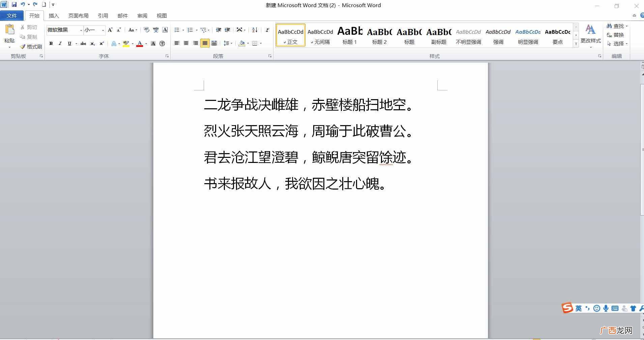Shrink the font size
The height and width of the screenshot is (340, 644).
[119, 30]
